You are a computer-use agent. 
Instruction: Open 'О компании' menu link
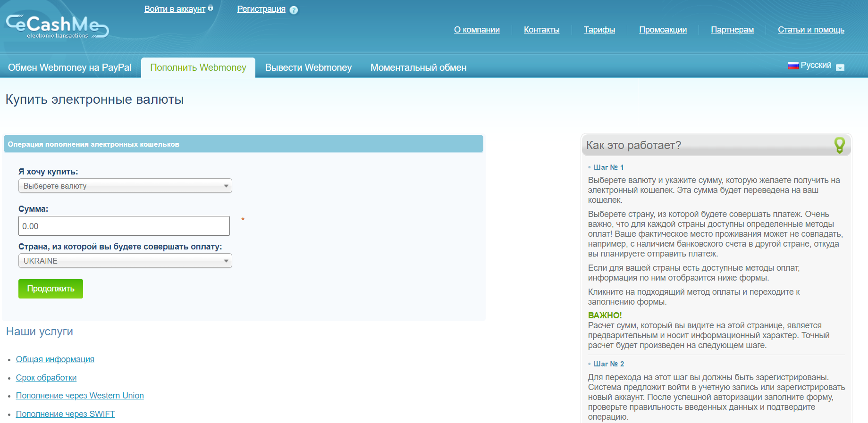click(477, 30)
